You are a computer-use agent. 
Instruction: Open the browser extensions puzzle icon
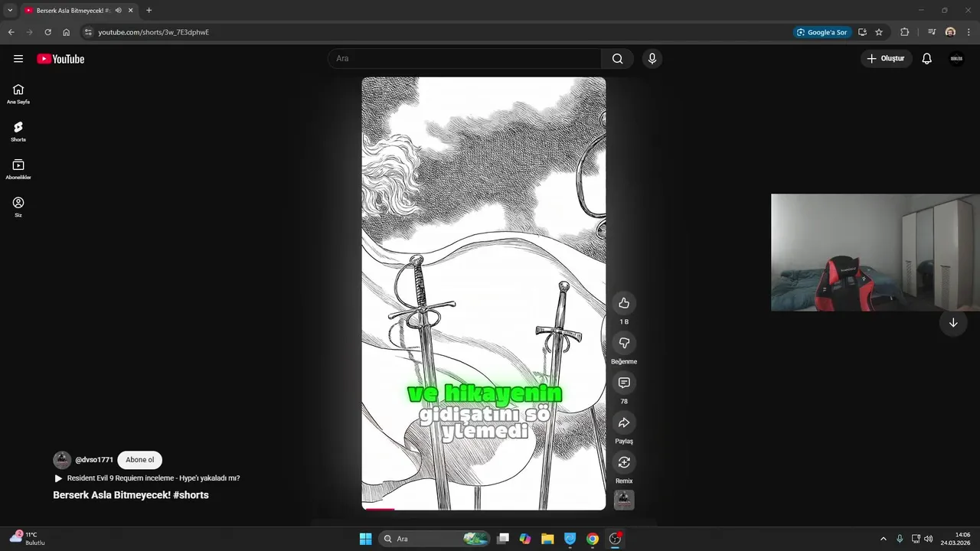[x=904, y=32]
